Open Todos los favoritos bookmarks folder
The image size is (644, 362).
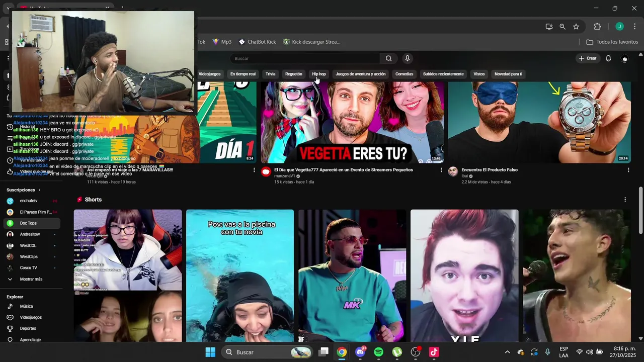(612, 42)
